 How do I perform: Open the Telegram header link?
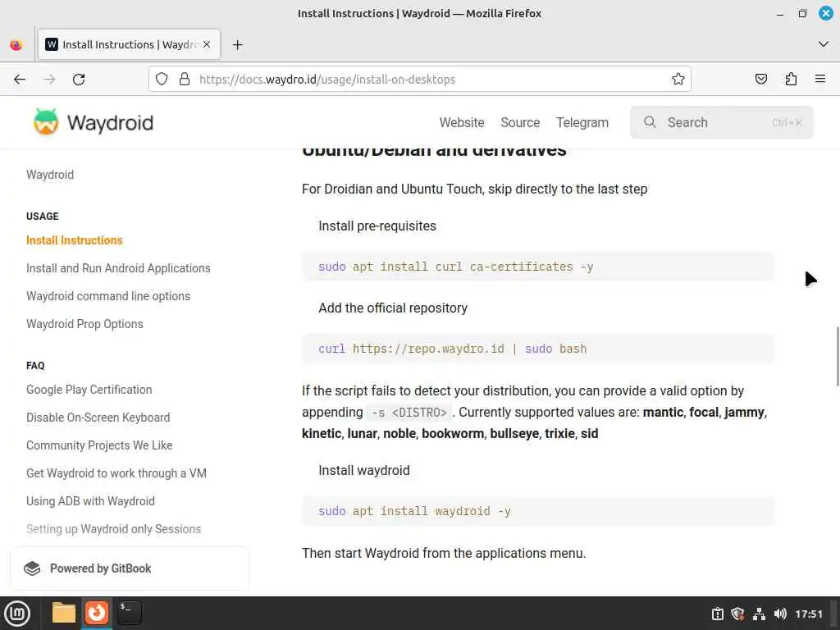click(x=582, y=123)
